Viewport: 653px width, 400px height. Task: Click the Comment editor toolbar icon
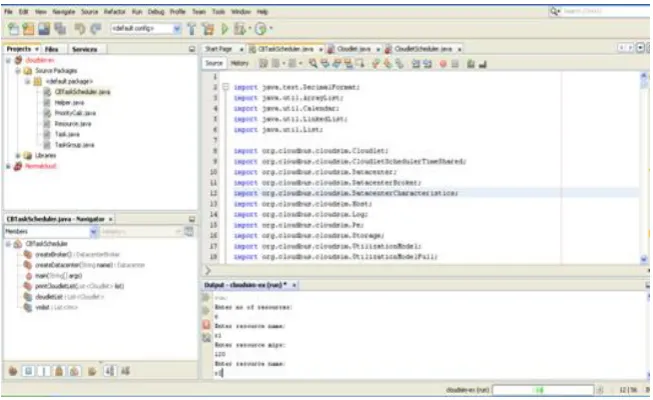(x=471, y=64)
